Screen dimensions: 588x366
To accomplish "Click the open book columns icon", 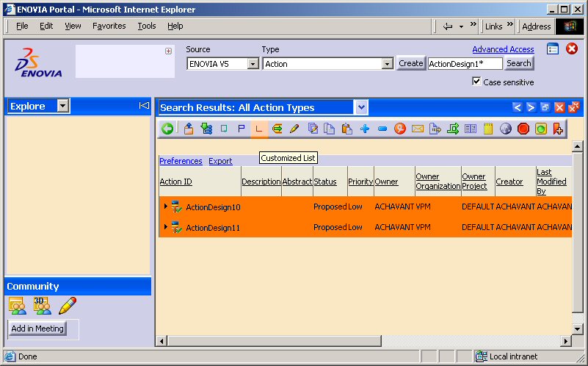I will tap(471, 129).
